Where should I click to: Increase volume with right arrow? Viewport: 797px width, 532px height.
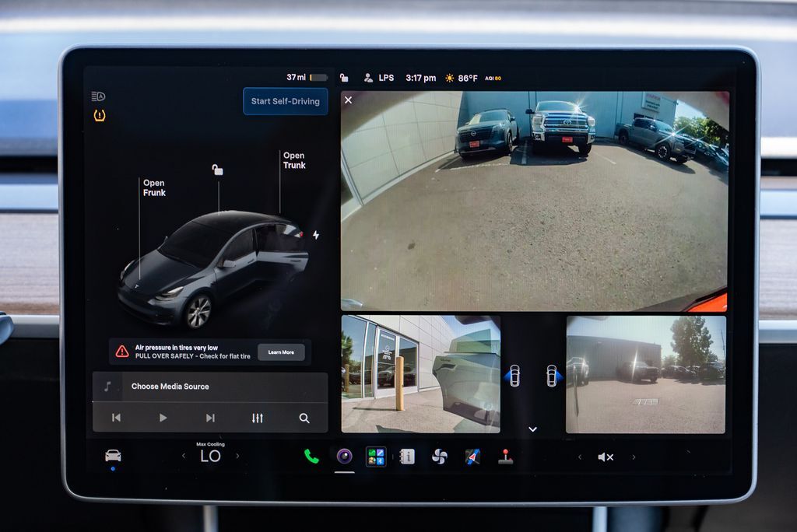coord(634,457)
